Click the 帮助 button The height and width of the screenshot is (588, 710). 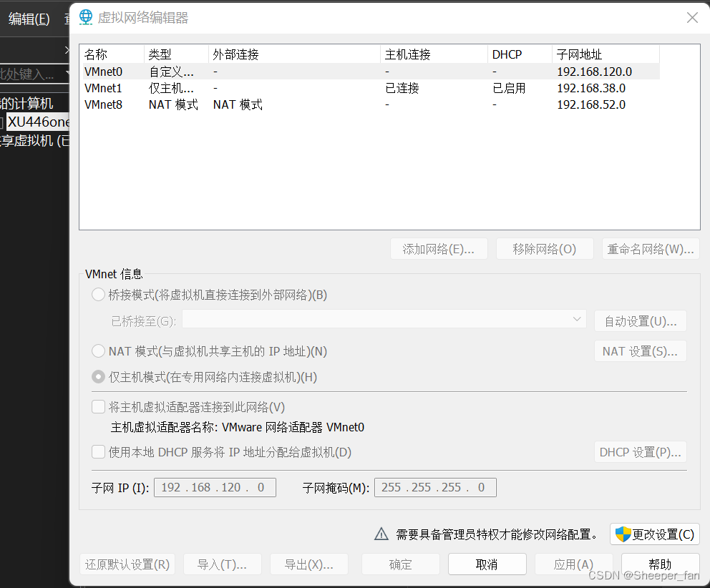660,564
